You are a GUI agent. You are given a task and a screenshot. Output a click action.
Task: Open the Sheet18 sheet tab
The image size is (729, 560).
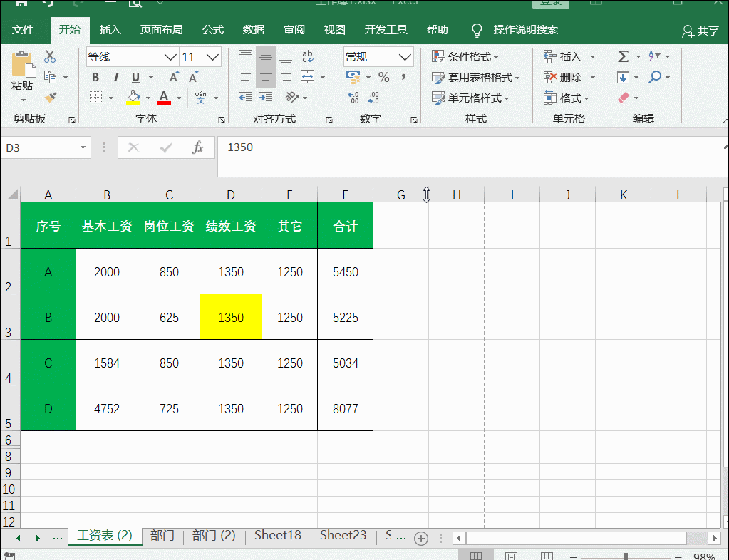[x=277, y=535]
